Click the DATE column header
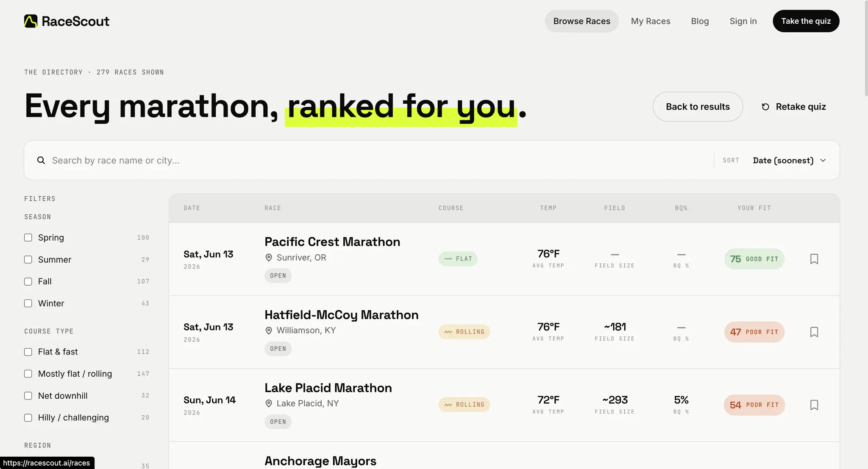 192,208
